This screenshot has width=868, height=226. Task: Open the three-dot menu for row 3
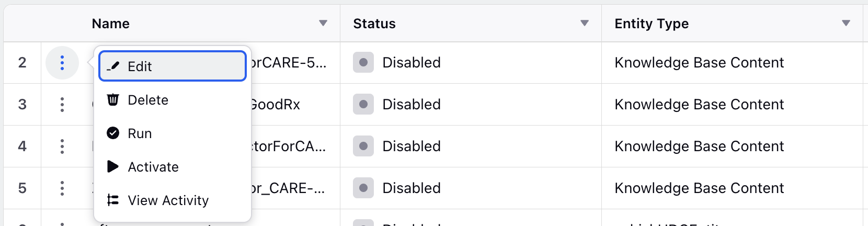click(62, 105)
